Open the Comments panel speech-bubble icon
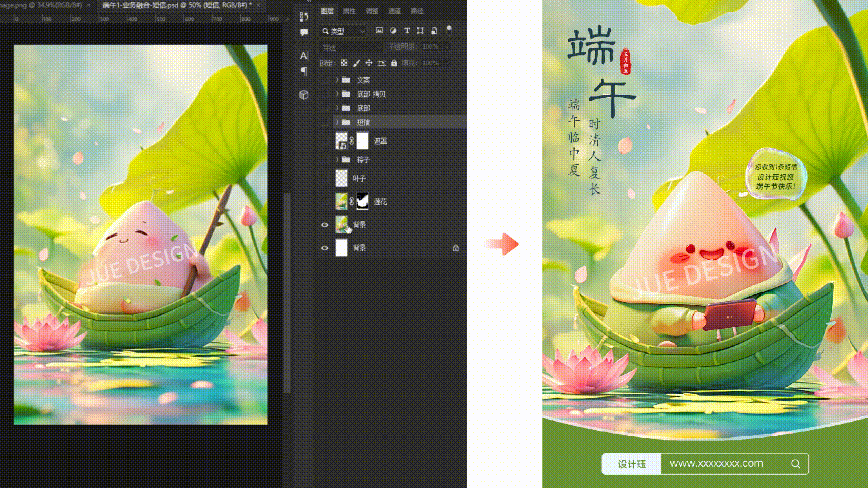Viewport: 868px width, 488px height. click(304, 32)
